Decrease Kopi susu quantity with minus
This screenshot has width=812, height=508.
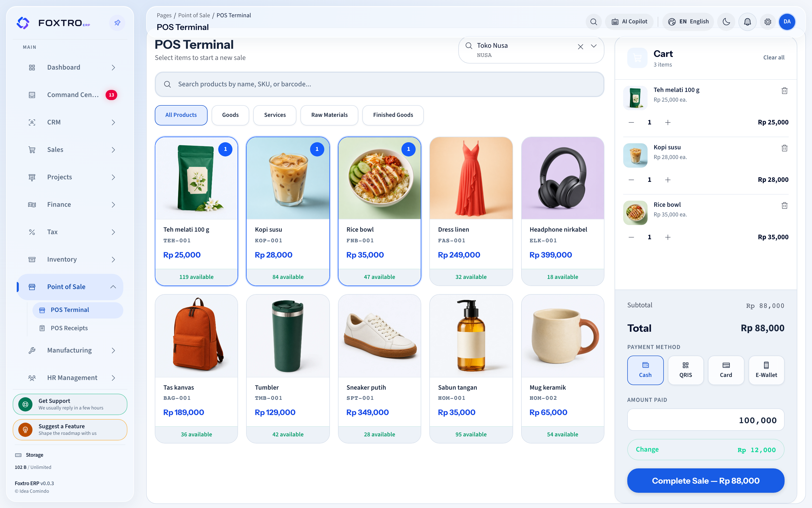coord(631,180)
